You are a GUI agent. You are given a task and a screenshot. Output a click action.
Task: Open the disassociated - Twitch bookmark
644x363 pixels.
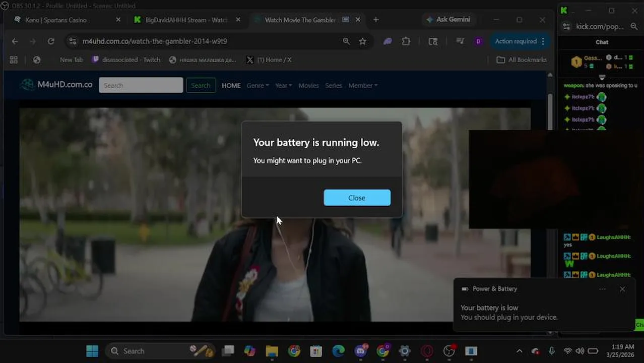(x=126, y=59)
